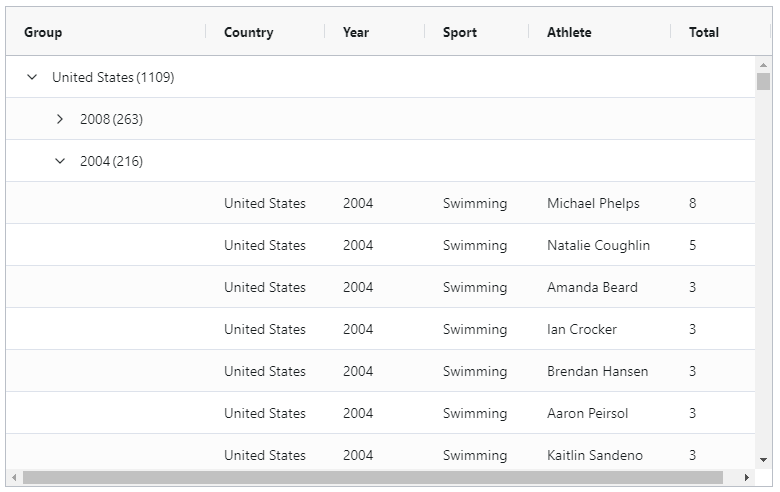Click the scroll left arrow on horizontal scrollbar
780x492 pixels.
13,478
